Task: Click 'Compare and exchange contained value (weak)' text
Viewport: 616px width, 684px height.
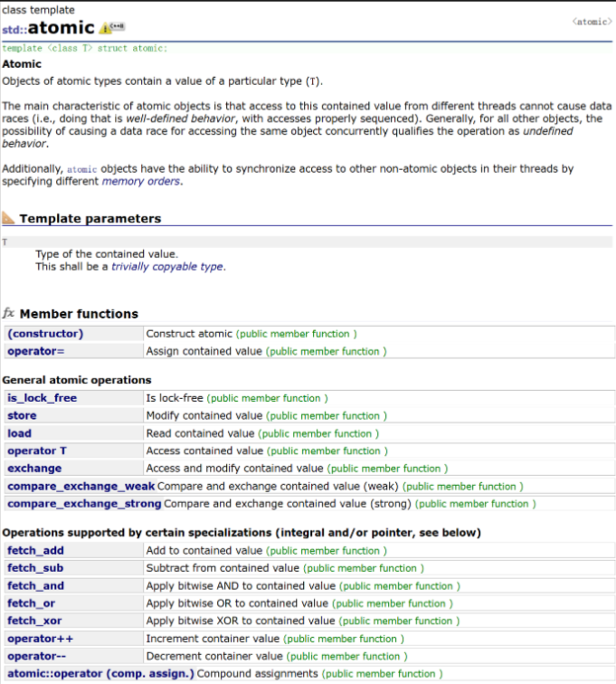Action: 278,486
